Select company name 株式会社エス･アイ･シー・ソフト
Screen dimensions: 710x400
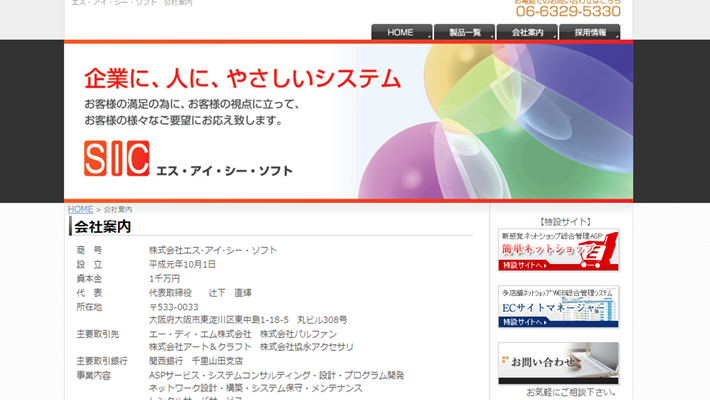coord(213,250)
